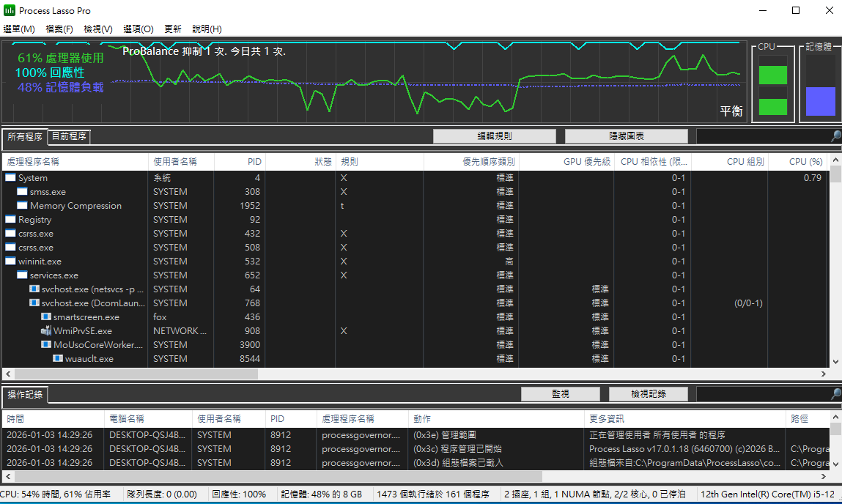Click the 隱藏圖表 button

626,136
